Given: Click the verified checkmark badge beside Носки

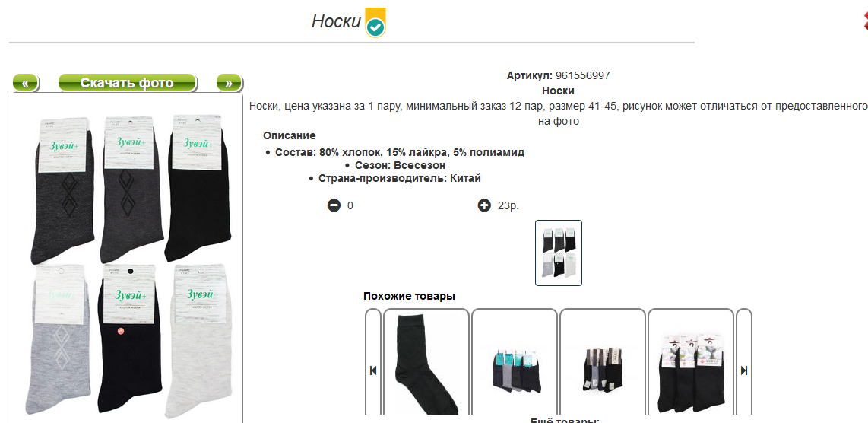Looking at the screenshot, I should click(x=375, y=24).
